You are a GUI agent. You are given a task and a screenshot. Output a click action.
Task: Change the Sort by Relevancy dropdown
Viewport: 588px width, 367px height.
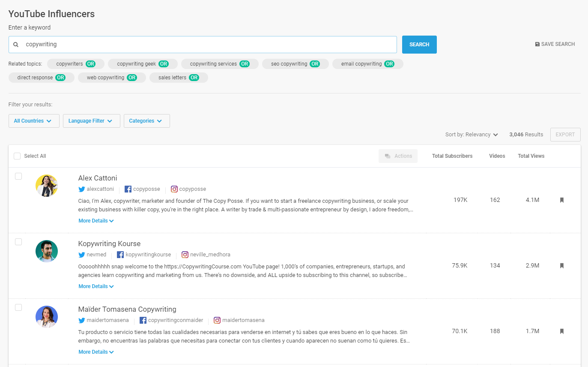(x=472, y=135)
